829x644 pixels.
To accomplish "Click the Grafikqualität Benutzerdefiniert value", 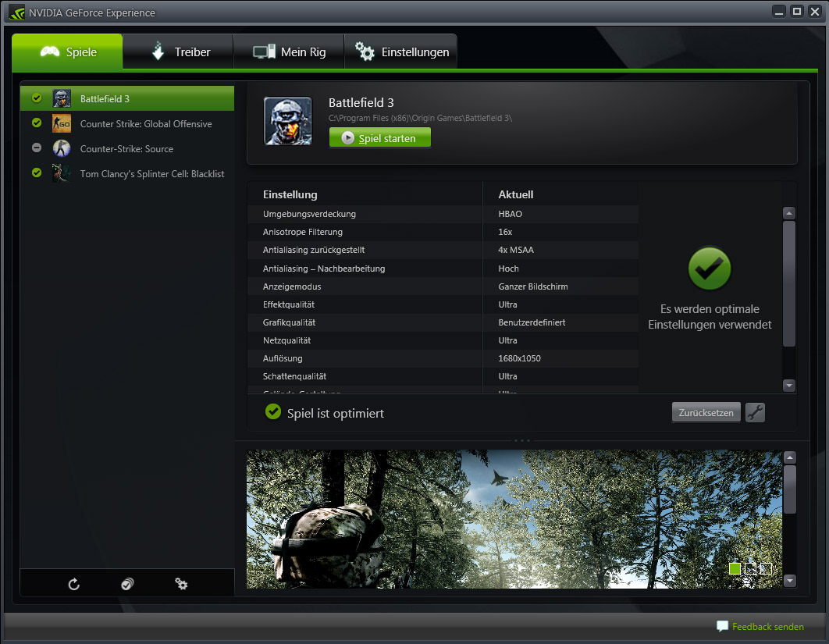I will click(532, 322).
